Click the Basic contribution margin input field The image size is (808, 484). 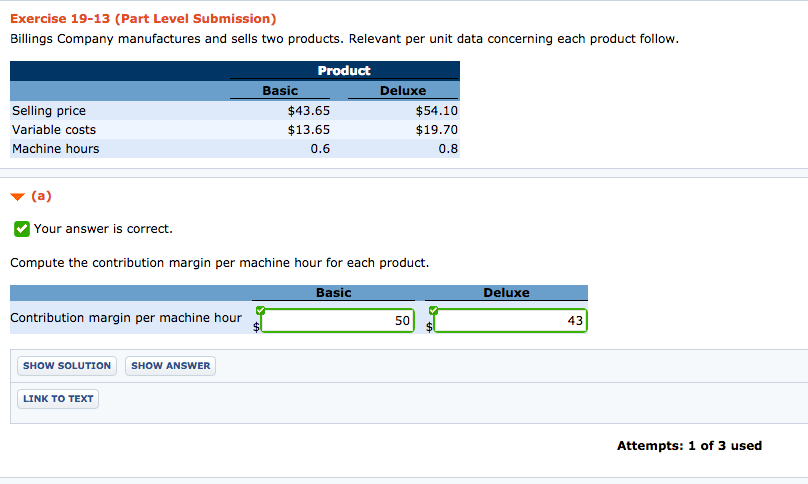339,321
